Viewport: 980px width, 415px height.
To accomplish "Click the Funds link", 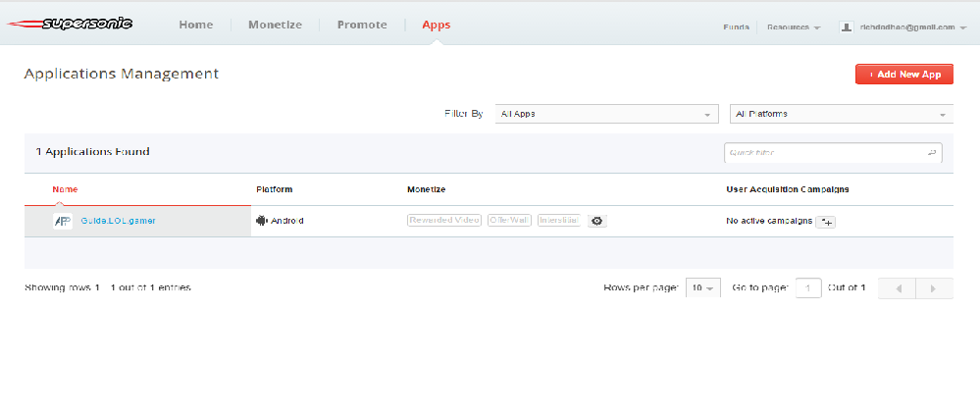I will click(x=737, y=27).
